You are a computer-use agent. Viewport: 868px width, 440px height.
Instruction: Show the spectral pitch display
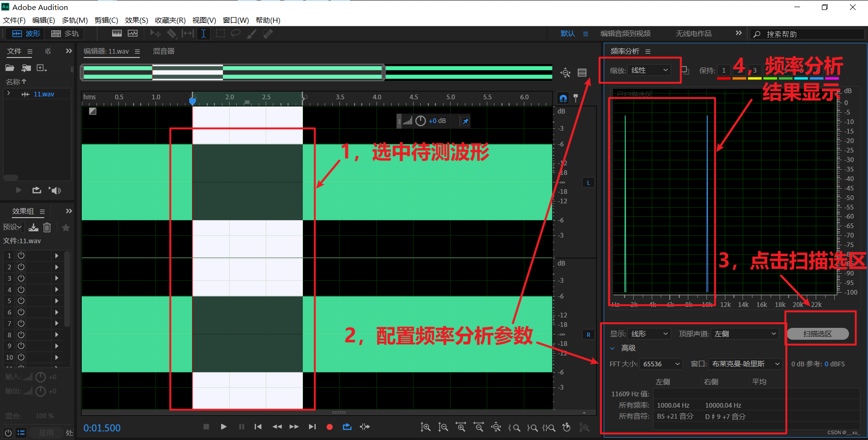133,34
